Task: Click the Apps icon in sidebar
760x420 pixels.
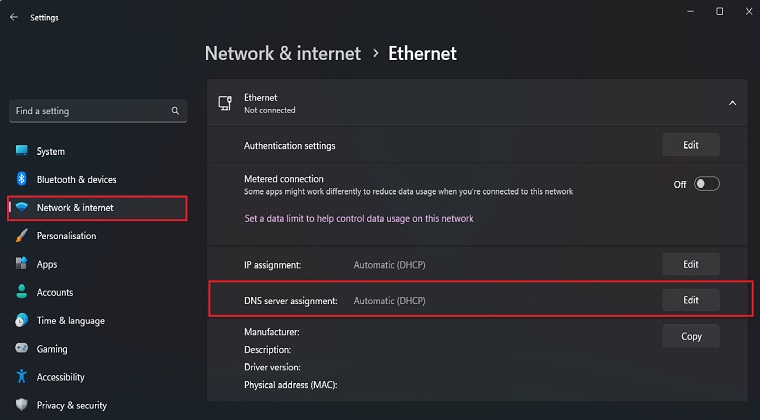Action: (21, 264)
